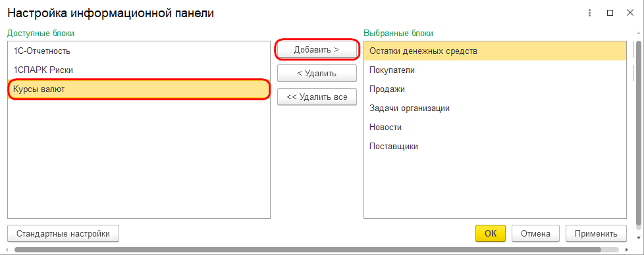Select 1СПАРК Риски in available blocks
644x255 pixels.
click(139, 70)
